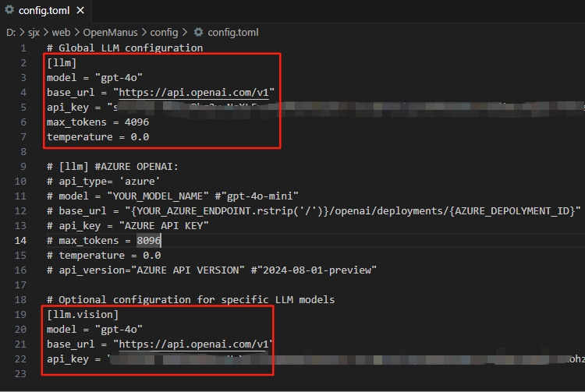Click the model "gpt-4o" value on line 20

tap(119, 330)
